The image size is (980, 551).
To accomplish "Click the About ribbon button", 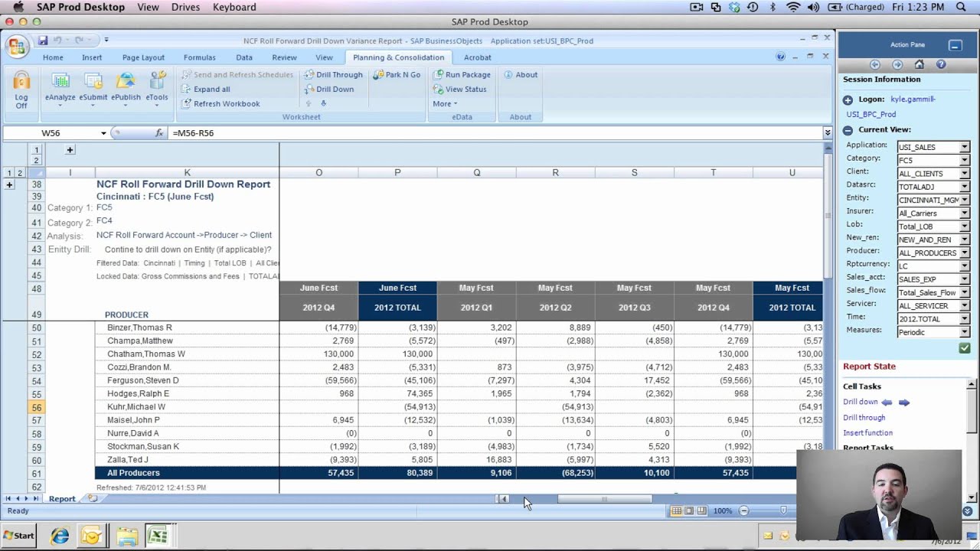I will 521,74.
